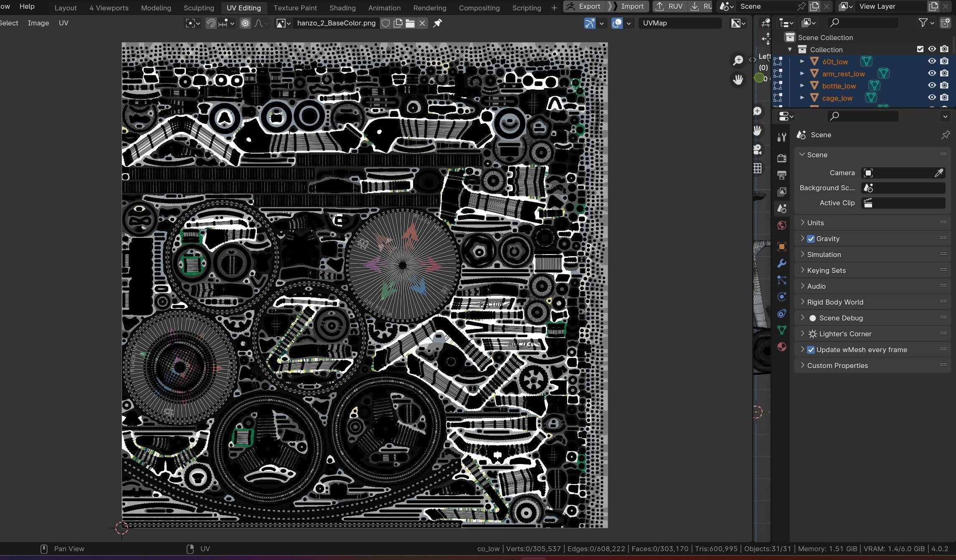Open the Modifiers properties tab (wrench)

pyautogui.click(x=782, y=263)
